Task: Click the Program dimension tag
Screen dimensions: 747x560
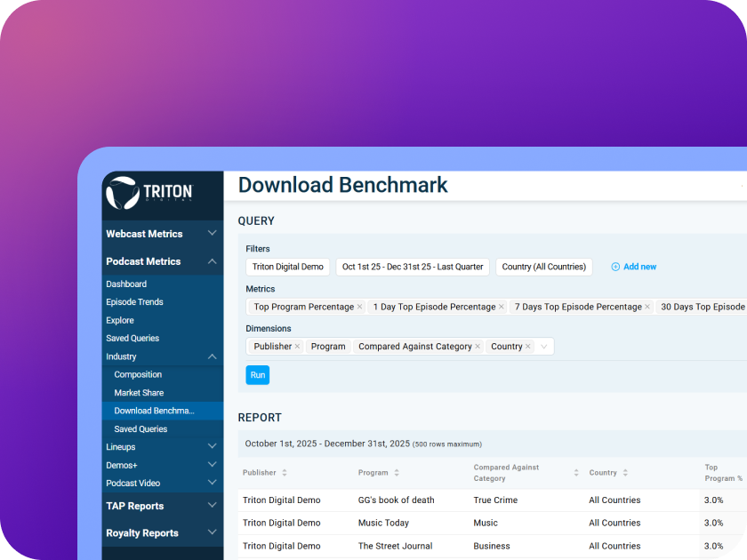Action: point(328,346)
